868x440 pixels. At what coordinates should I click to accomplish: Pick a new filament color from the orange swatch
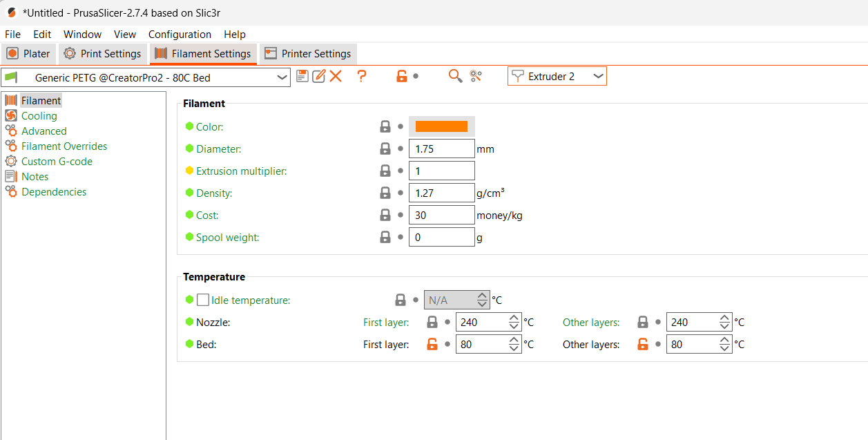441,126
